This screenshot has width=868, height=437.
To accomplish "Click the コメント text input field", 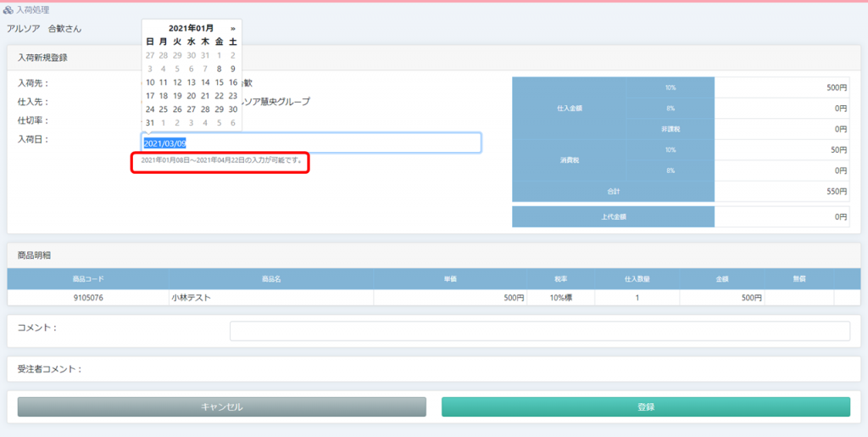I will coord(539,331).
